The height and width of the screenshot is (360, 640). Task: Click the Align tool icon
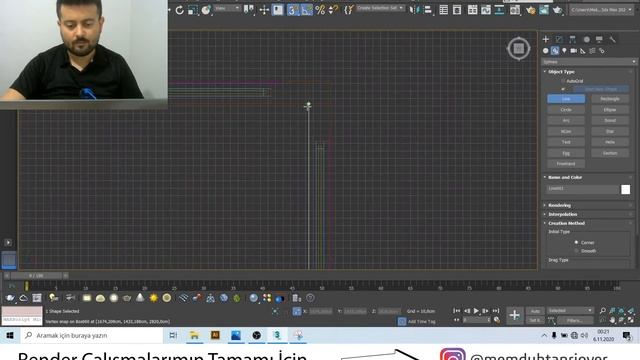(x=428, y=10)
